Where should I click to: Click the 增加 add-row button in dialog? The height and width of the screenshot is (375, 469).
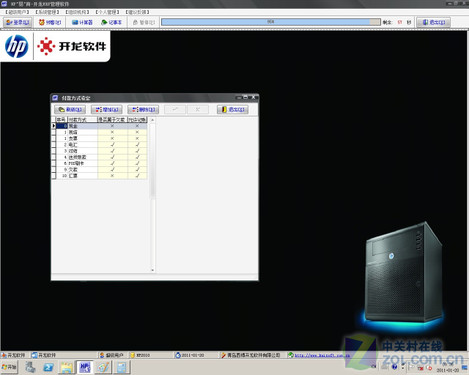point(107,109)
